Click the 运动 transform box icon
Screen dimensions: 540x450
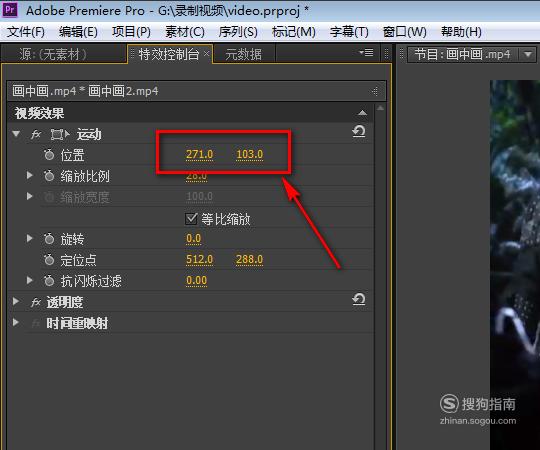point(60,134)
